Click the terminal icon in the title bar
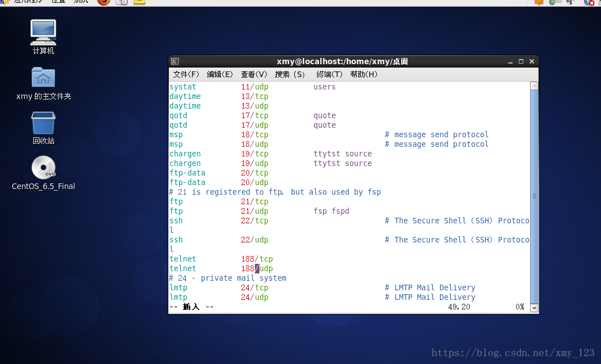This screenshot has height=364, width=601. coord(175,61)
